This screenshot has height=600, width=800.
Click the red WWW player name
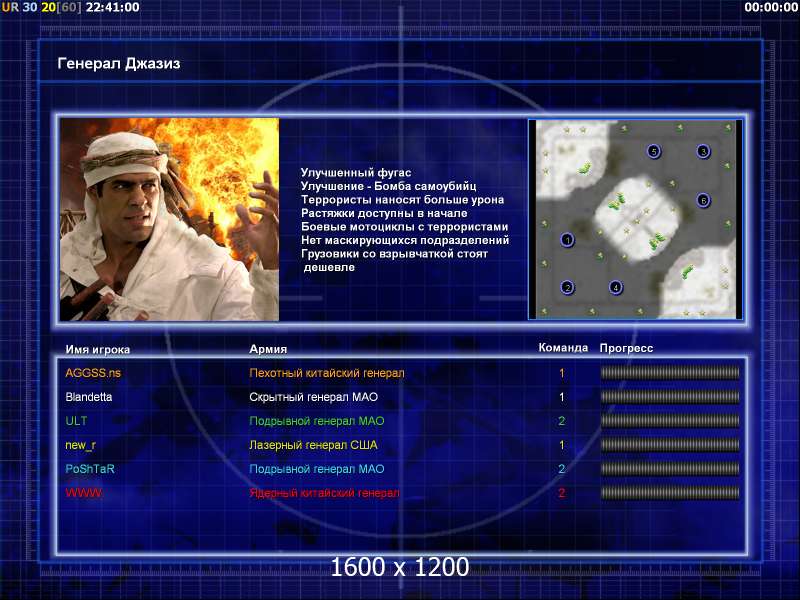pos(84,493)
